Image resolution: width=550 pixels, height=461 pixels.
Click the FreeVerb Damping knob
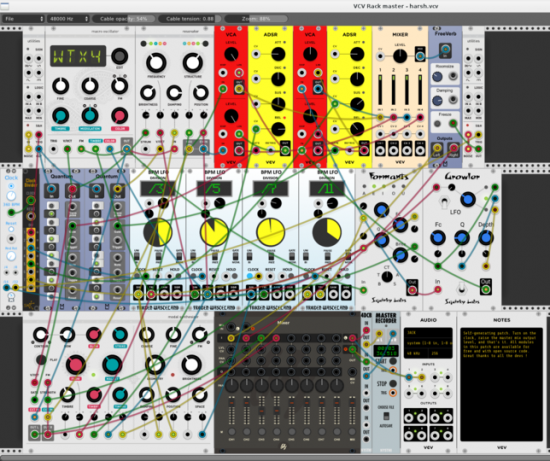pyautogui.click(x=437, y=101)
